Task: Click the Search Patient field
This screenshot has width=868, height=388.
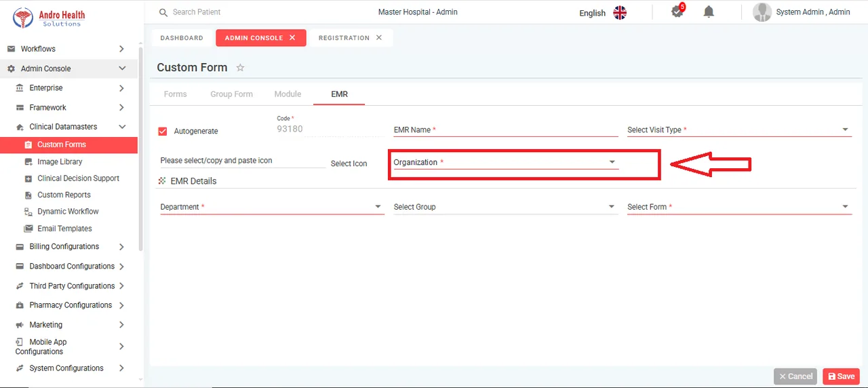Action: [x=197, y=12]
